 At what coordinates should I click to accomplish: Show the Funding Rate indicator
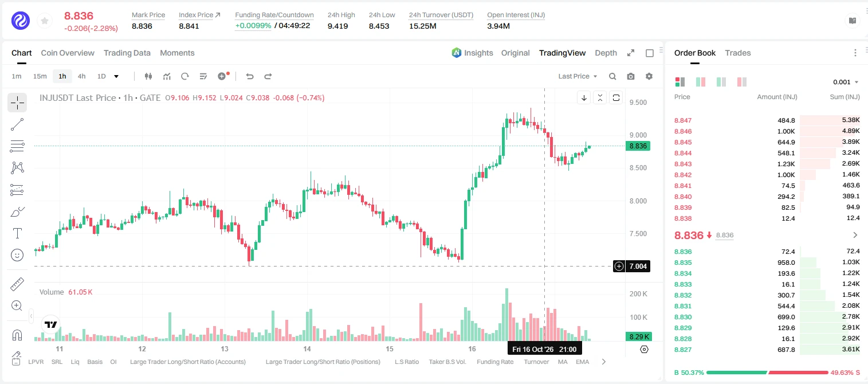click(495, 362)
